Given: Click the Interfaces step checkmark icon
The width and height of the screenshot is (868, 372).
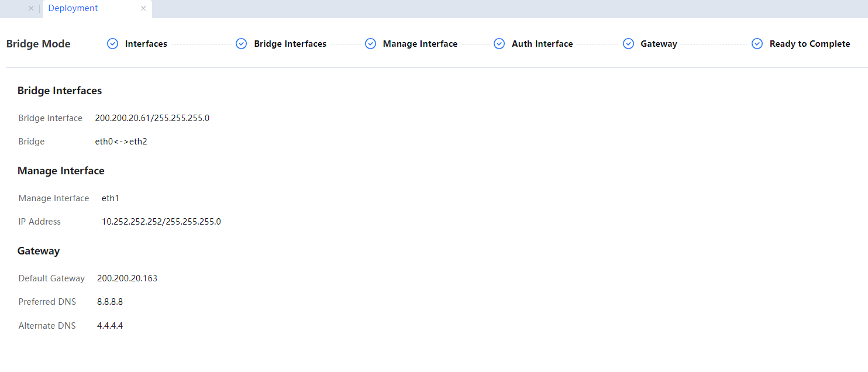Looking at the screenshot, I should [113, 44].
